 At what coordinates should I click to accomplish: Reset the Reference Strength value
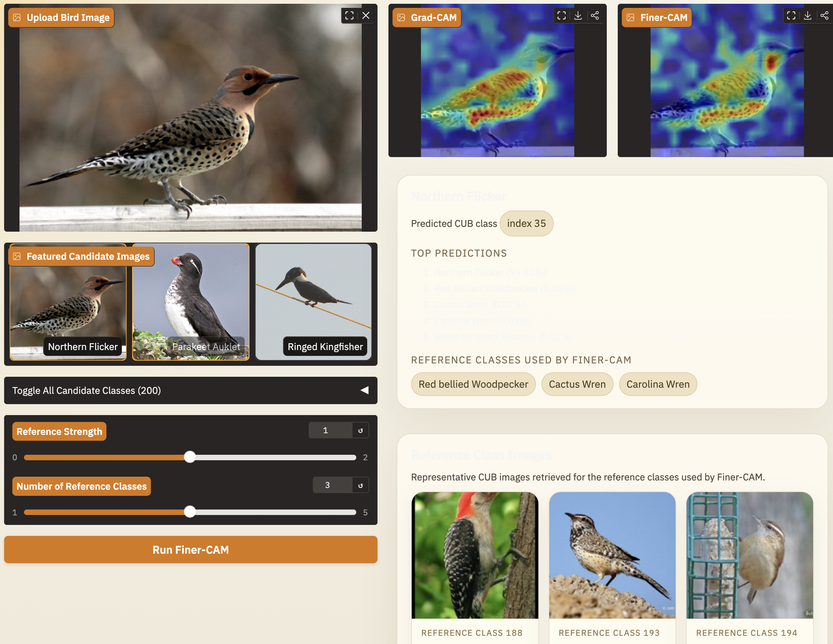click(360, 430)
